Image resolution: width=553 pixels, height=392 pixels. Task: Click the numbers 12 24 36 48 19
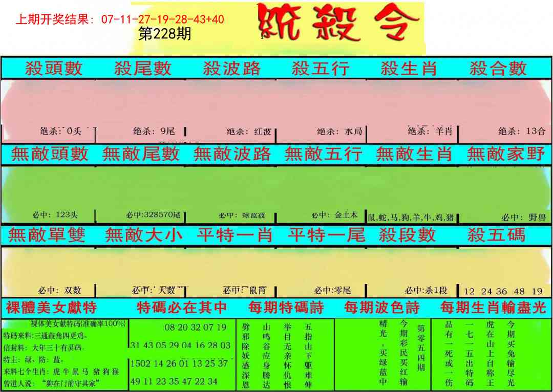(x=502, y=291)
